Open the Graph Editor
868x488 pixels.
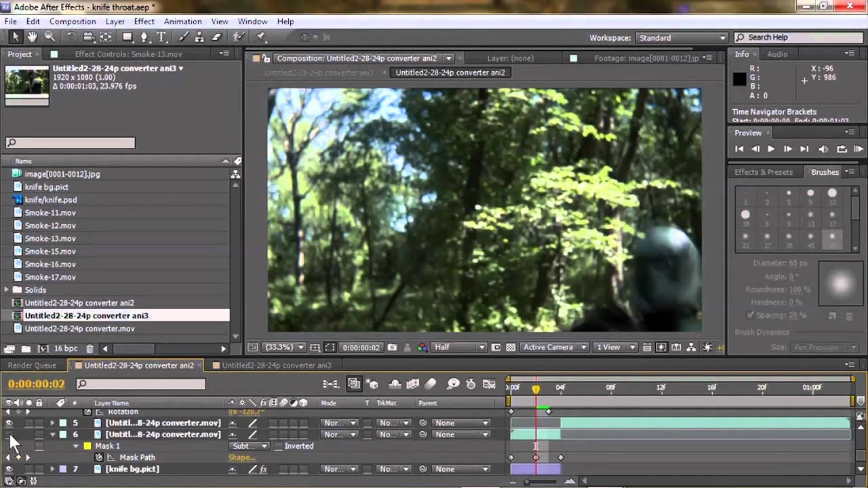click(x=489, y=384)
